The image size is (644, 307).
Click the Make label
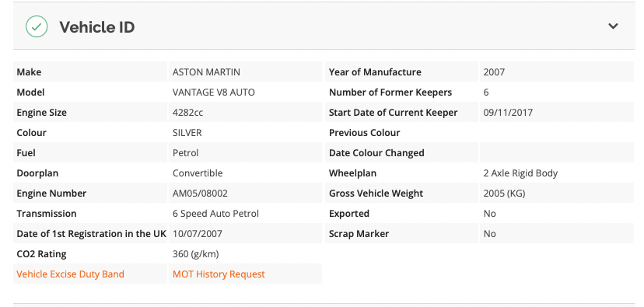tap(29, 72)
